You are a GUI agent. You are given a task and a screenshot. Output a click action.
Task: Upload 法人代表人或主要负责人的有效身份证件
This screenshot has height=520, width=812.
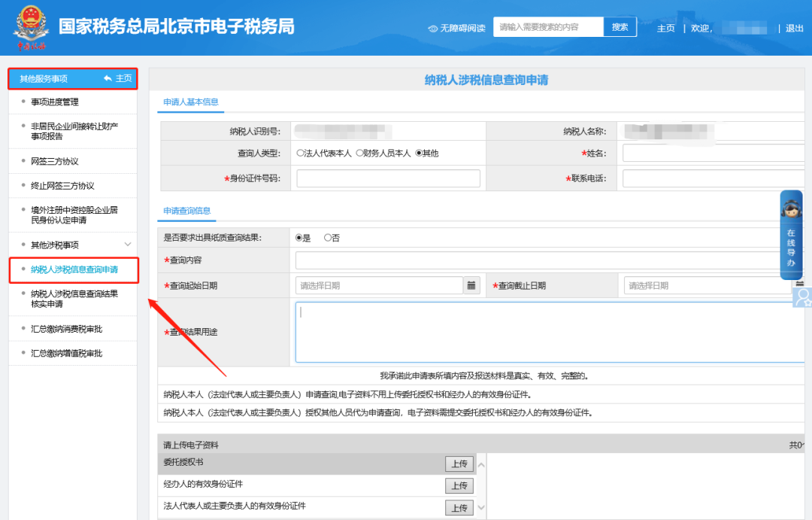459,508
